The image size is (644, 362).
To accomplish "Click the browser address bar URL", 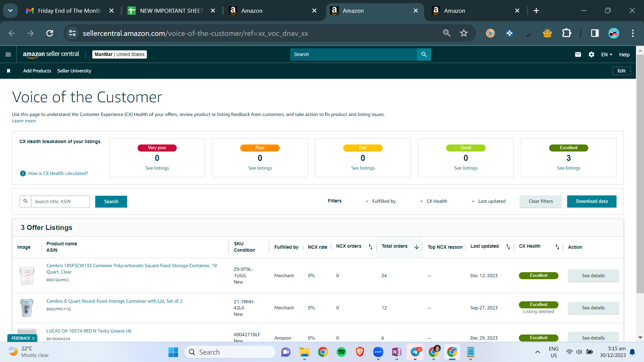I will coord(196,33).
